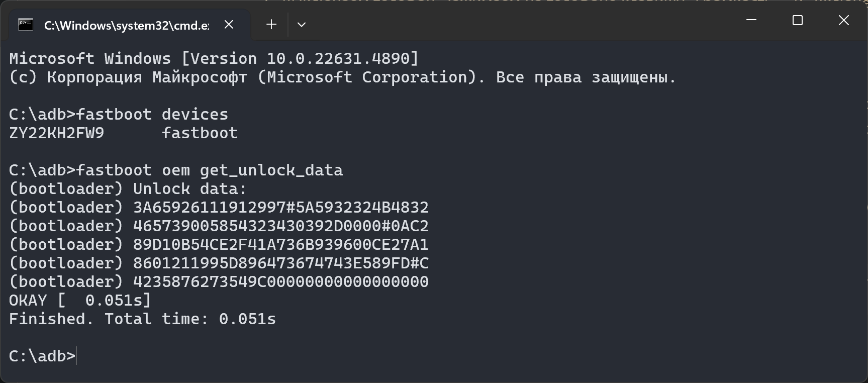This screenshot has height=383, width=868.
Task: Click the 'OKAY [ 0.051s]' status line
Action: pos(80,301)
